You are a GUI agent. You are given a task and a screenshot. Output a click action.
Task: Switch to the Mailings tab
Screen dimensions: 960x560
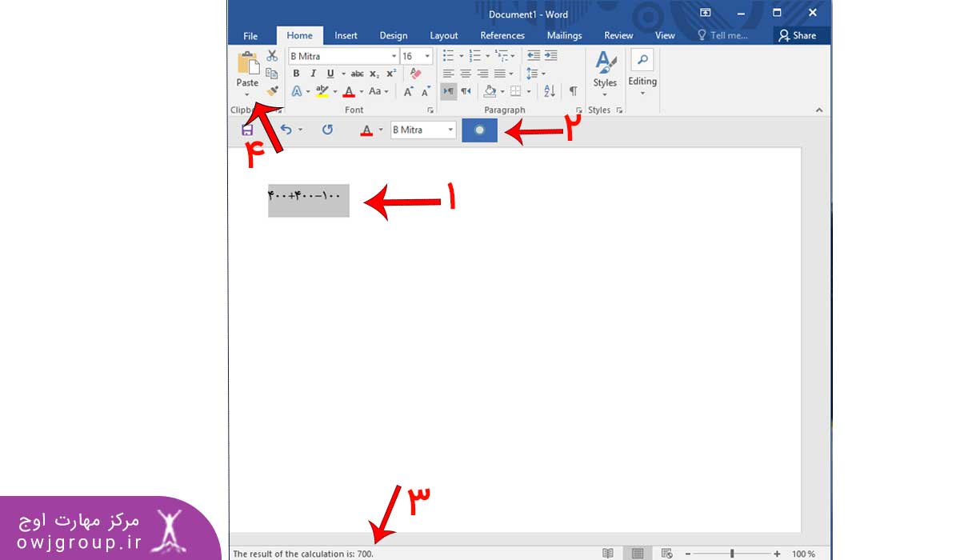tap(564, 35)
